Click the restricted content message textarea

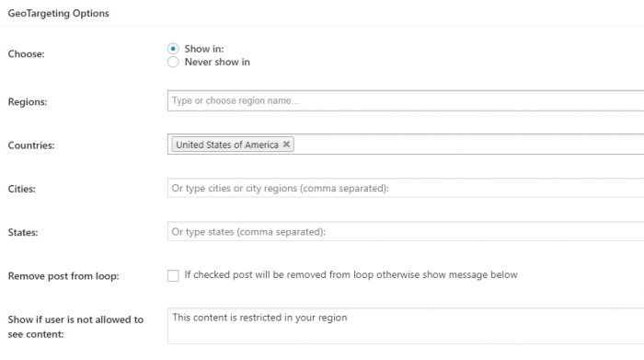point(406,326)
